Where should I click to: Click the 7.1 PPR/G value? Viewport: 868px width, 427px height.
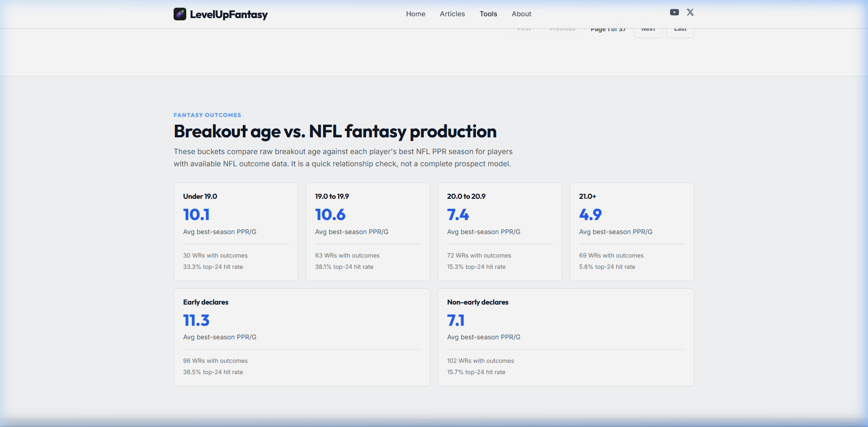pyautogui.click(x=456, y=320)
